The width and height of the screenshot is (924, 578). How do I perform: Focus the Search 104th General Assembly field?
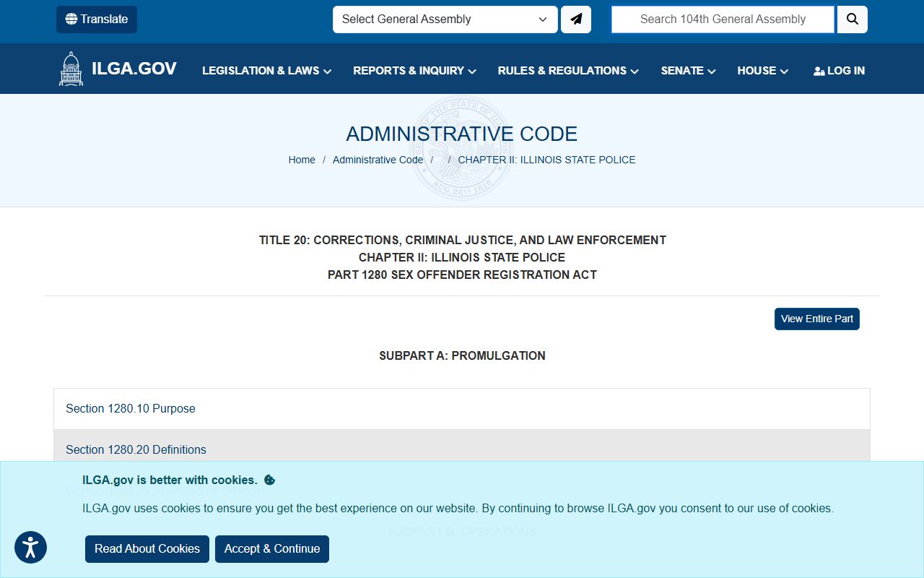pyautogui.click(x=723, y=20)
